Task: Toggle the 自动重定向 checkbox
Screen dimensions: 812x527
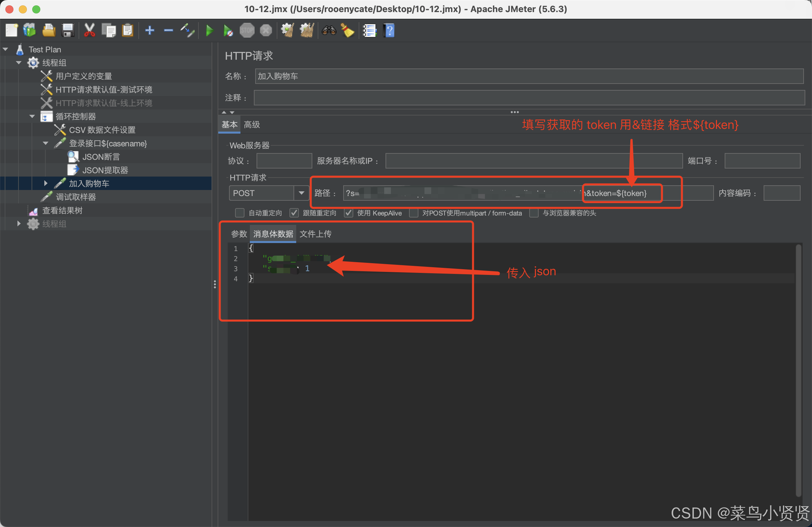Action: tap(240, 213)
